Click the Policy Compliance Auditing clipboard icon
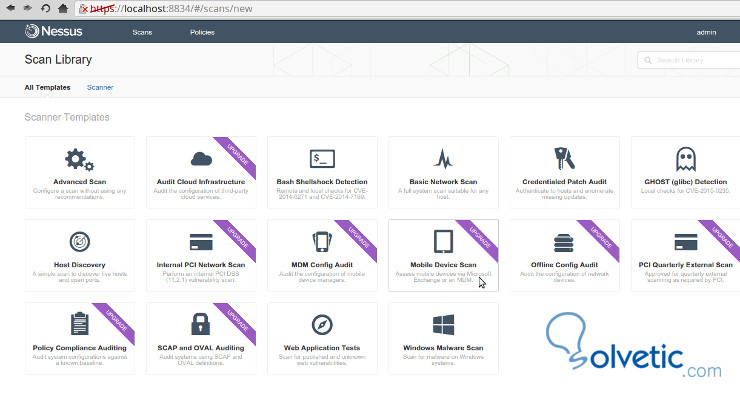The image size is (740, 400). [x=80, y=324]
